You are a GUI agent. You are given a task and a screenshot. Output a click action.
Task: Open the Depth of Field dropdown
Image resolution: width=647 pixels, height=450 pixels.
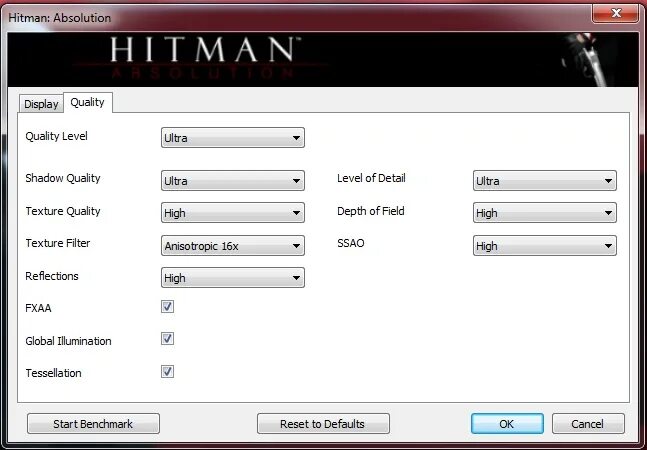click(x=545, y=213)
